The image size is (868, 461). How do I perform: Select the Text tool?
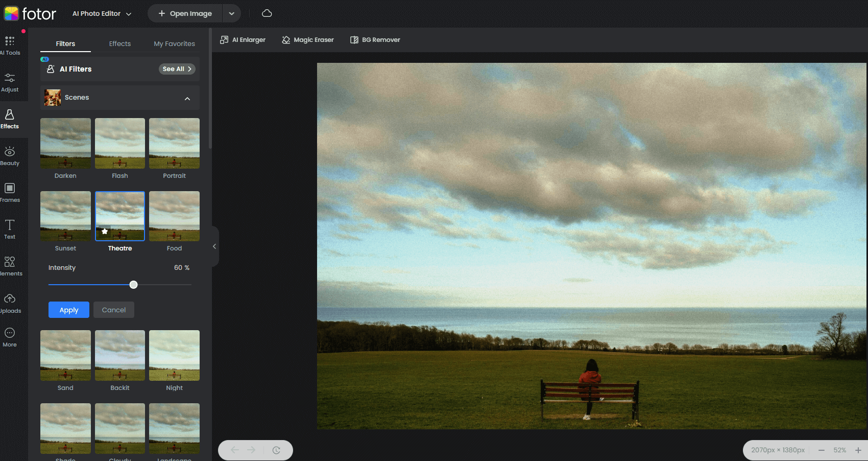click(10, 229)
